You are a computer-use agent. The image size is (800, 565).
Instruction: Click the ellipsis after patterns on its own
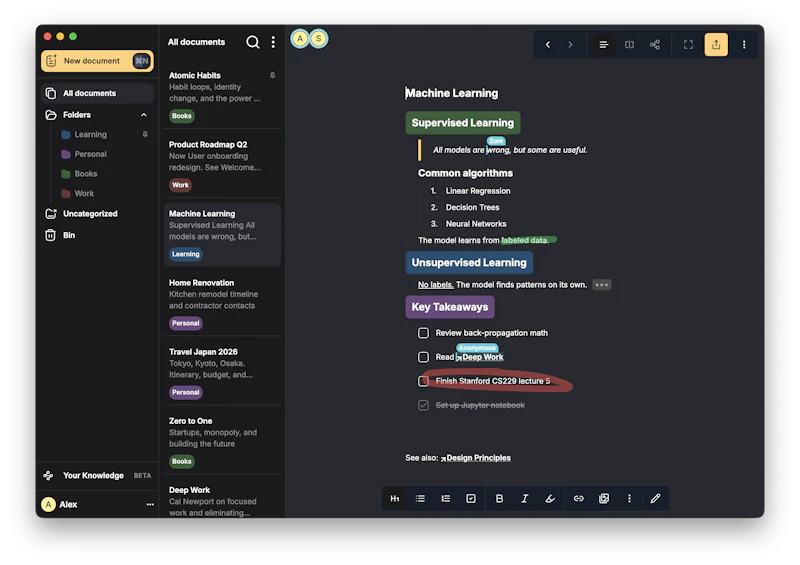coord(602,285)
